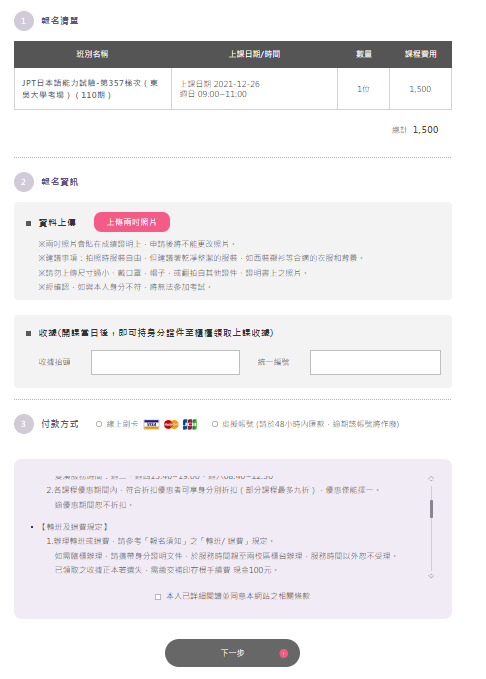The image size is (486, 679).
Task: Click the pink dot on 下一步 button
Action: tap(284, 653)
